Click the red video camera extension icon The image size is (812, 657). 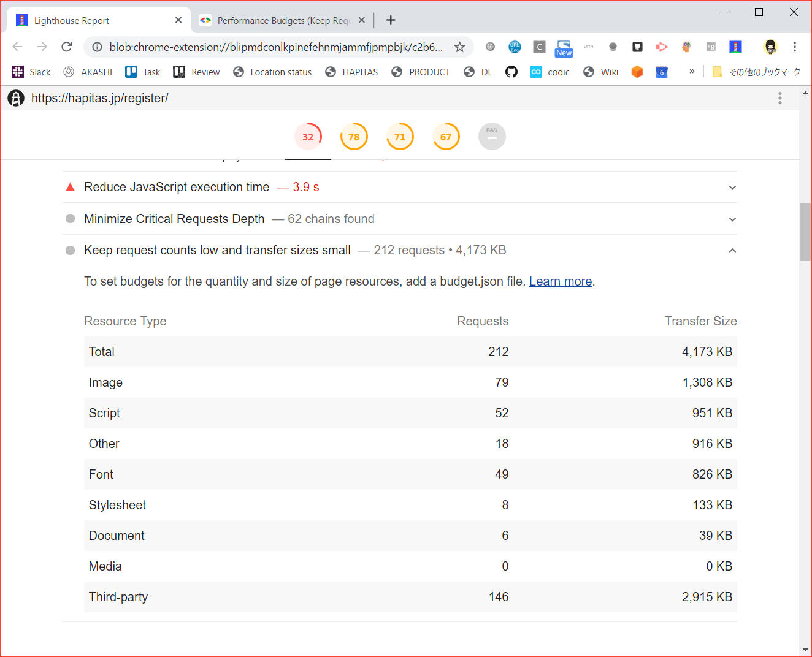click(x=662, y=47)
